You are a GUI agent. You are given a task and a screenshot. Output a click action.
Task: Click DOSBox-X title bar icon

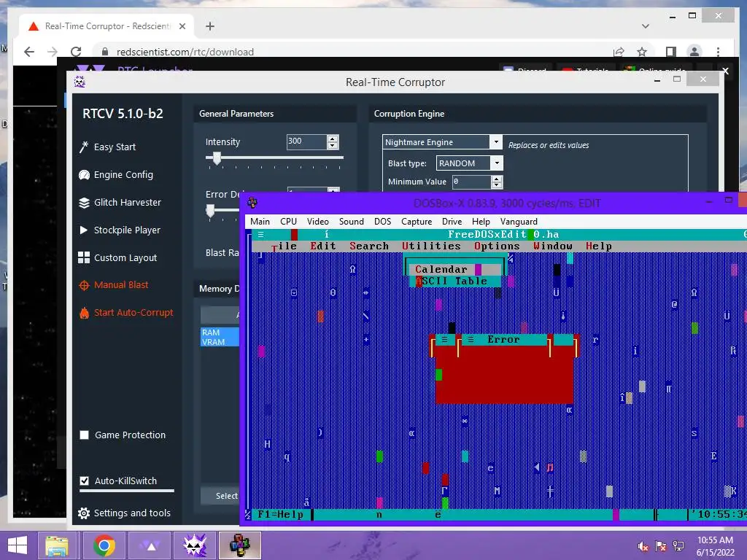(252, 203)
